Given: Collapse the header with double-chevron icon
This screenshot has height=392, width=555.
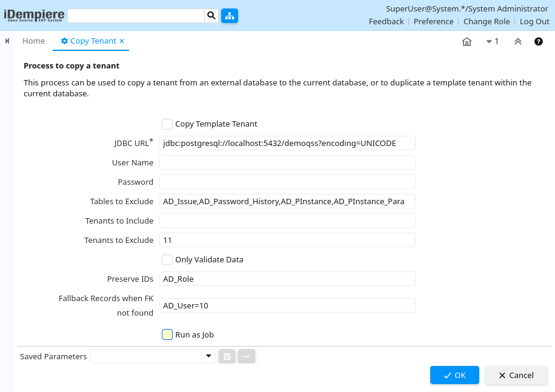Looking at the screenshot, I should 518,42.
